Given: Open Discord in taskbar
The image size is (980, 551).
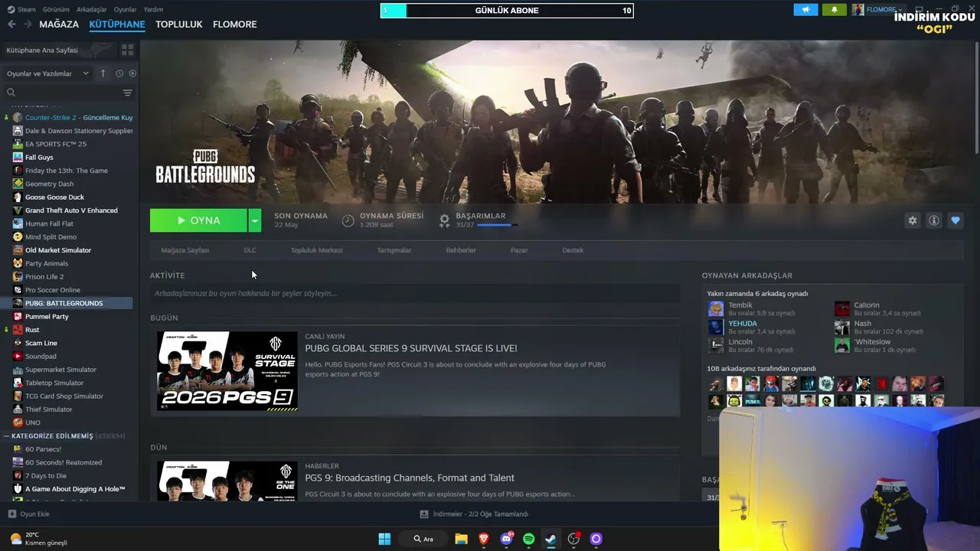Looking at the screenshot, I should (x=506, y=539).
